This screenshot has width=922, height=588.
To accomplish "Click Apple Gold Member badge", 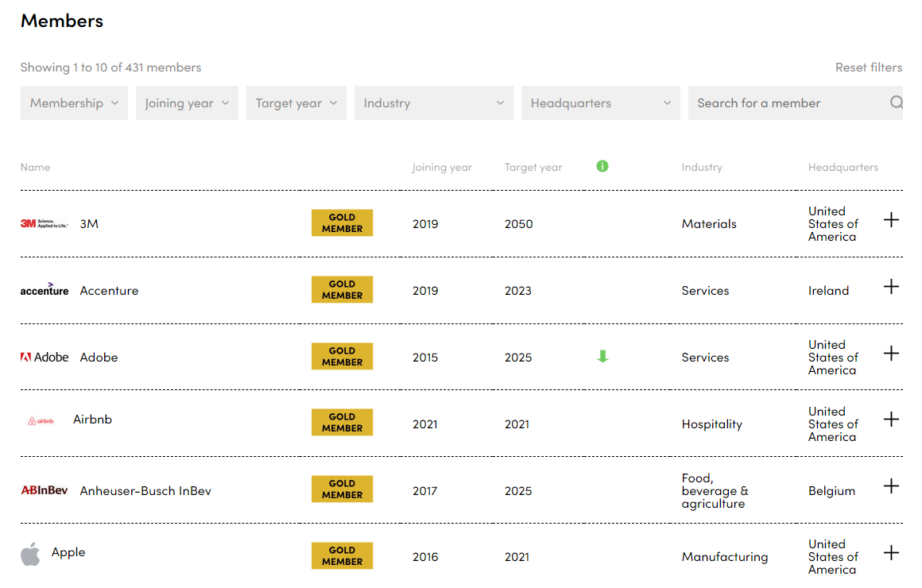I will (343, 555).
